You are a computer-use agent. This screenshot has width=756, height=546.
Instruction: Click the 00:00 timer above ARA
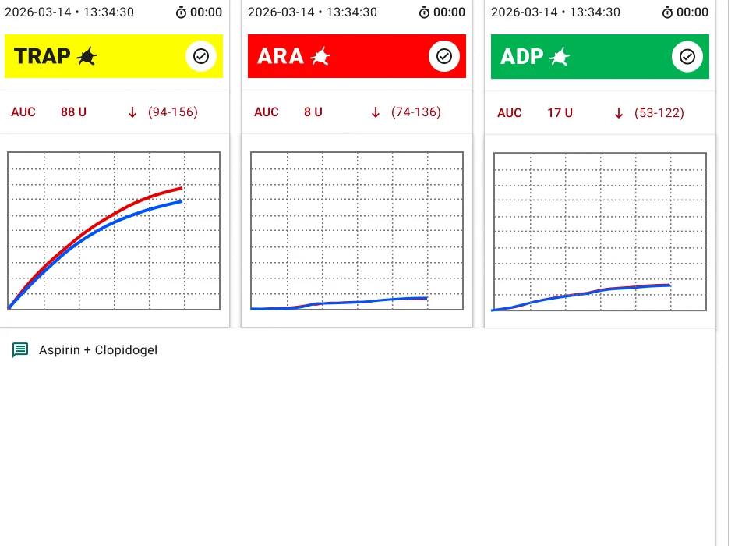click(x=450, y=12)
